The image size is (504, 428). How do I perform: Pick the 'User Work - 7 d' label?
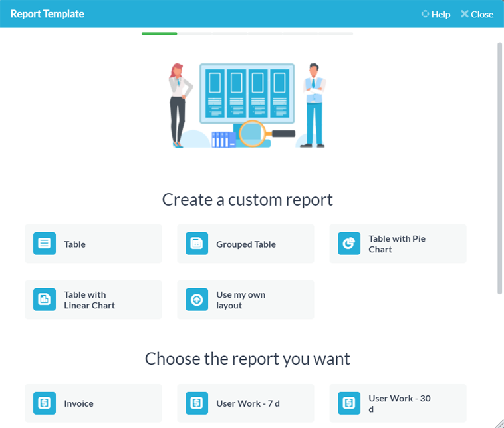249,403
